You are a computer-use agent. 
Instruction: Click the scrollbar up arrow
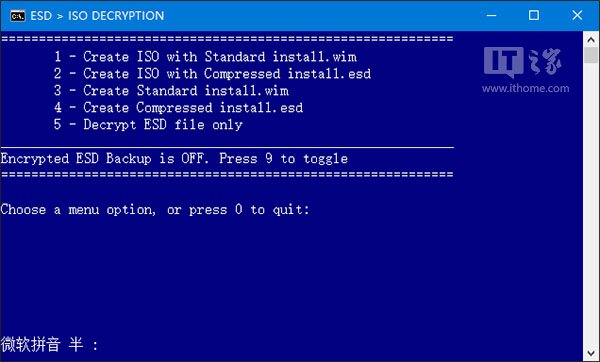(x=591, y=39)
